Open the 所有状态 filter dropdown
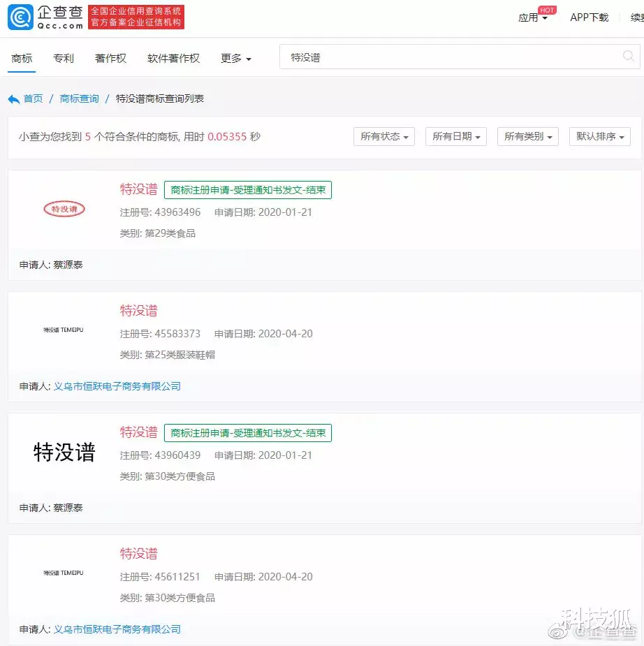 click(x=383, y=136)
